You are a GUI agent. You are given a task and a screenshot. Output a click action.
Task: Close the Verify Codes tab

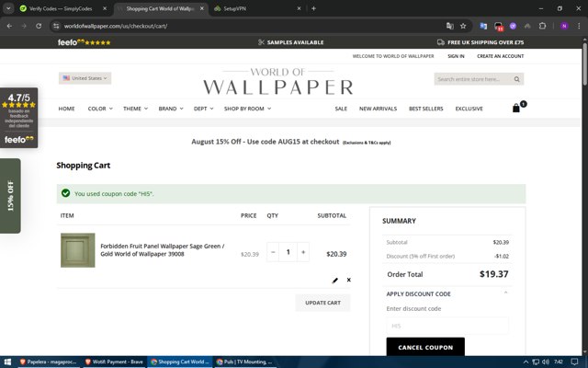coord(105,8)
